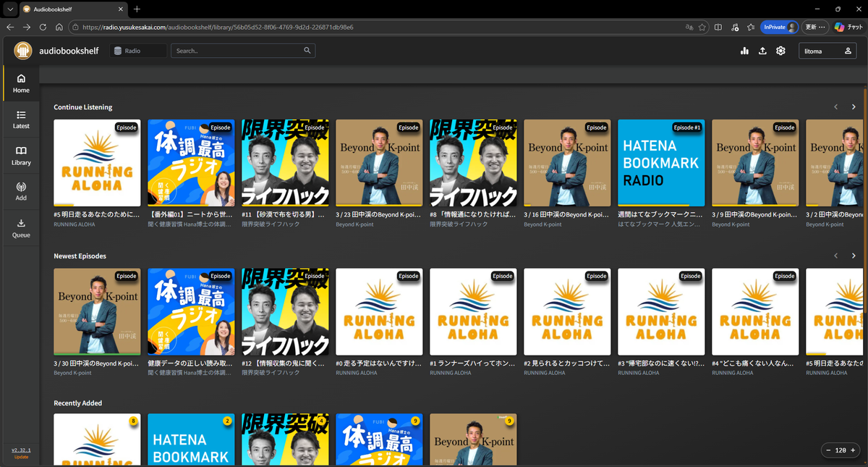
Task: Open split screen icon in browser toolbar
Action: pos(718,27)
